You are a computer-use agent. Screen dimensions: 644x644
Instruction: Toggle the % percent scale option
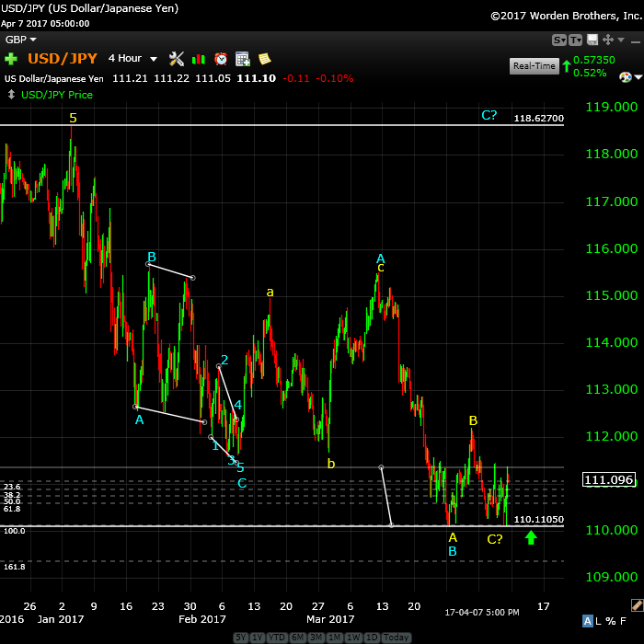tap(610, 621)
